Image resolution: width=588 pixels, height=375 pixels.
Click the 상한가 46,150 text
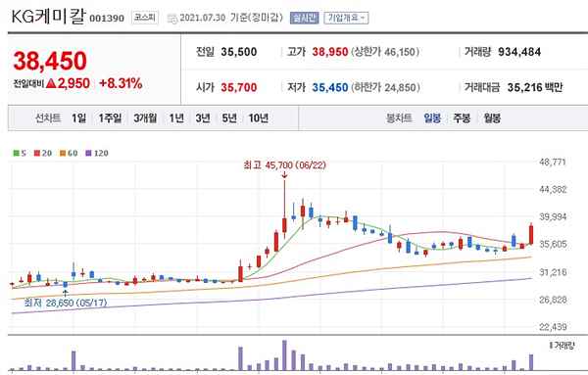point(385,52)
